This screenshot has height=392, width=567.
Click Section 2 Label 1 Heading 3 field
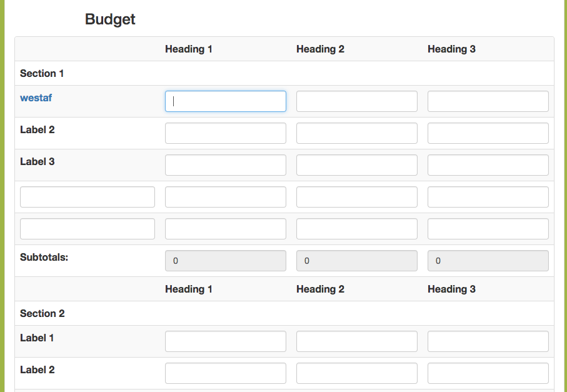pos(488,341)
